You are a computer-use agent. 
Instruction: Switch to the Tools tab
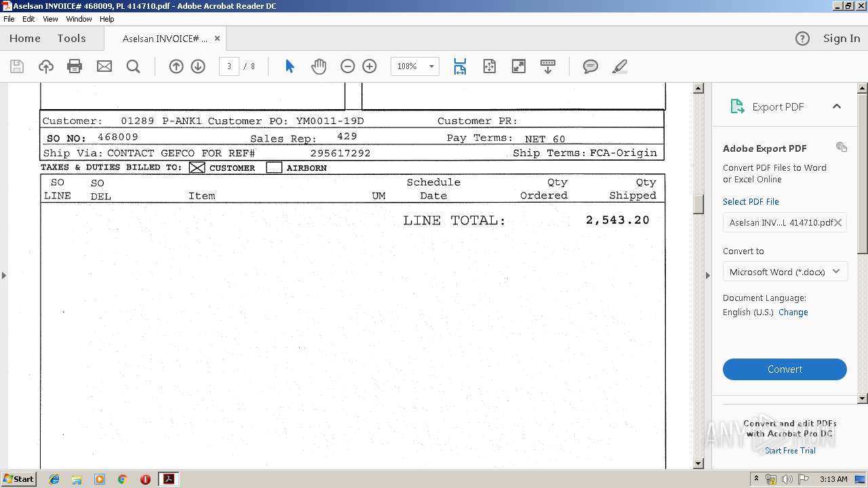71,39
